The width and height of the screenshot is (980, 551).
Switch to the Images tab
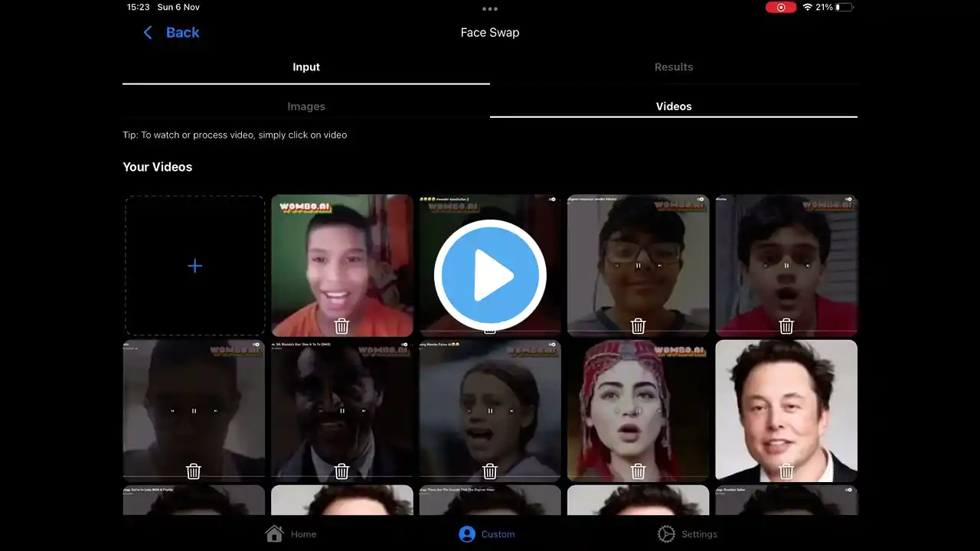point(306,106)
